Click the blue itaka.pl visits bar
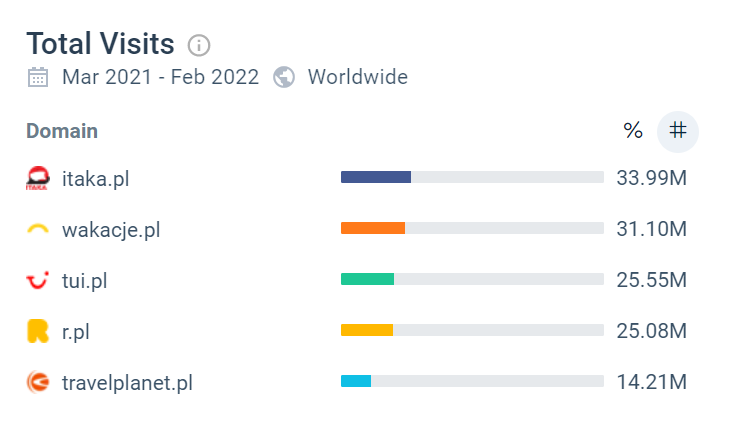This screenshot has height=432, width=734. click(x=376, y=177)
